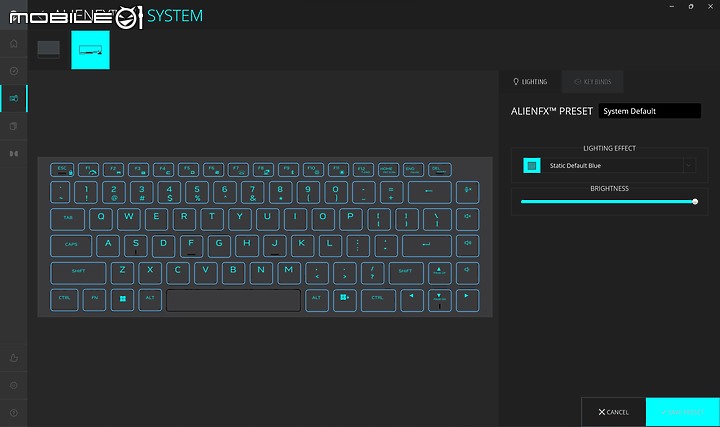Select the DEL key in the function row
The width and height of the screenshot is (720, 427).
[439, 170]
